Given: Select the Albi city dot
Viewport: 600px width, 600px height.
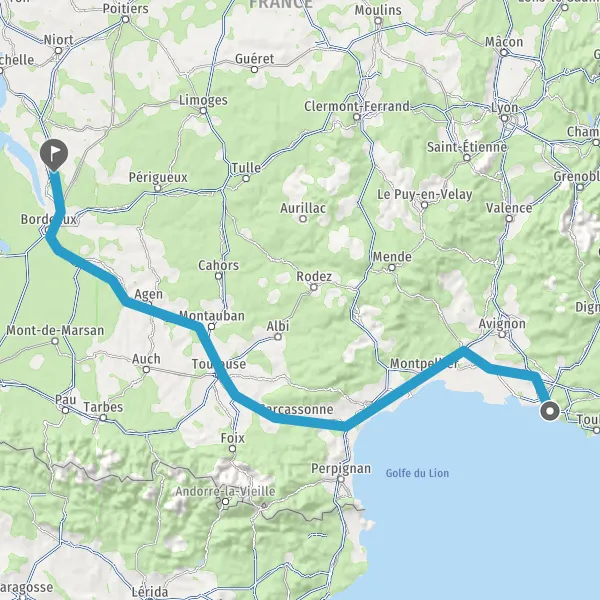Looking at the screenshot, I should click(x=278, y=337).
